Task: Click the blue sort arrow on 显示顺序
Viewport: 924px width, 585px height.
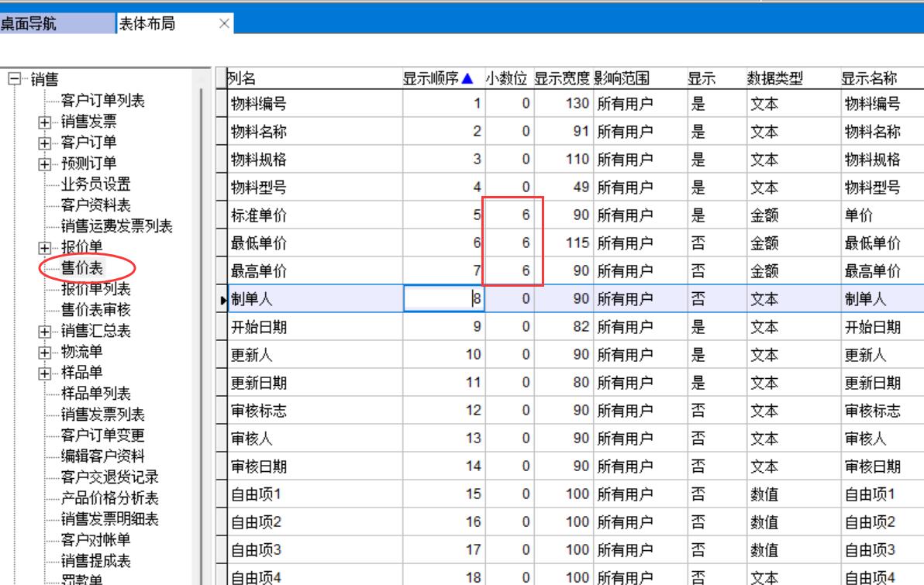Action: coord(467,79)
